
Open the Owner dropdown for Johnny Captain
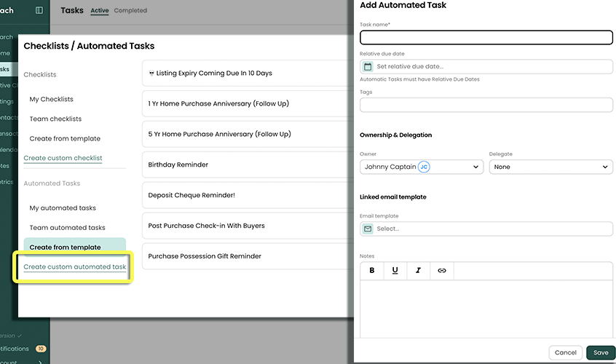[x=422, y=167]
